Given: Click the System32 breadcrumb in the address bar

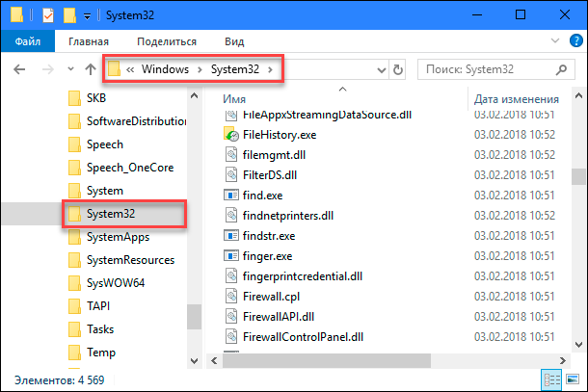Looking at the screenshot, I should coord(235,69).
